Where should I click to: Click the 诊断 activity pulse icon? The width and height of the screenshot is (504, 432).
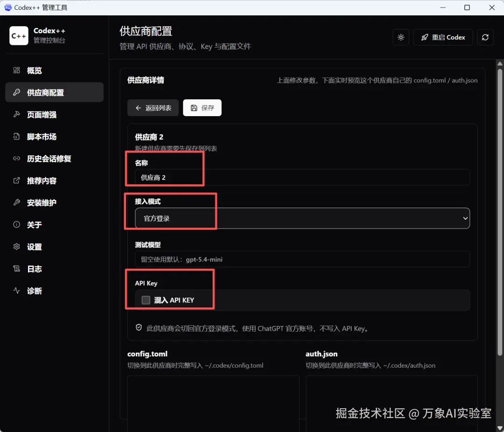(16, 291)
